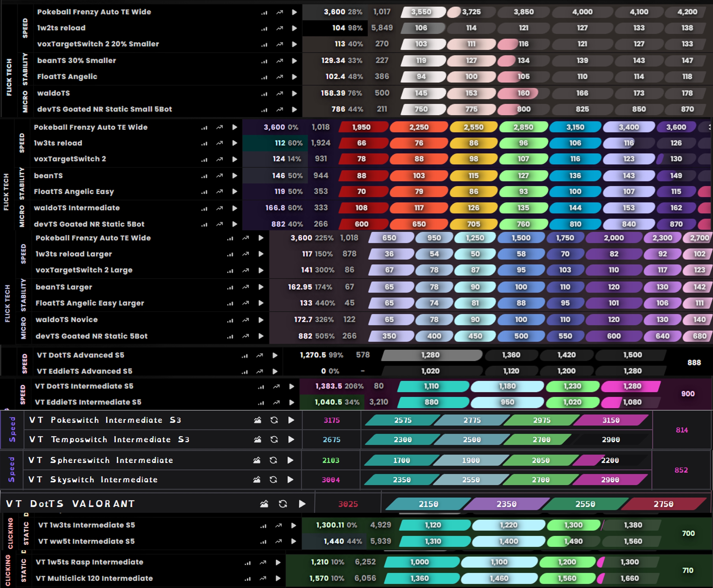This screenshot has height=588, width=713.
Task: Show leaderboard bars icon for waldoTS Novice
Action: tap(230, 320)
